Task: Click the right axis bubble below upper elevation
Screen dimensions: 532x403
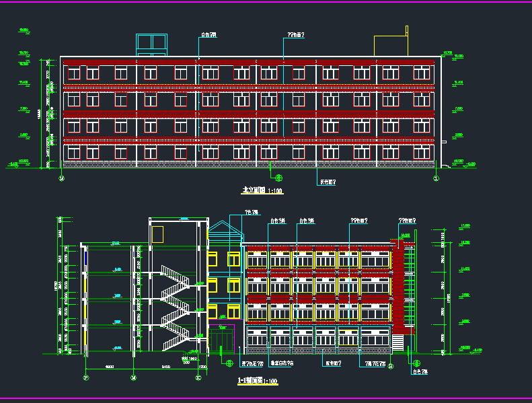Action: pyautogui.click(x=436, y=178)
